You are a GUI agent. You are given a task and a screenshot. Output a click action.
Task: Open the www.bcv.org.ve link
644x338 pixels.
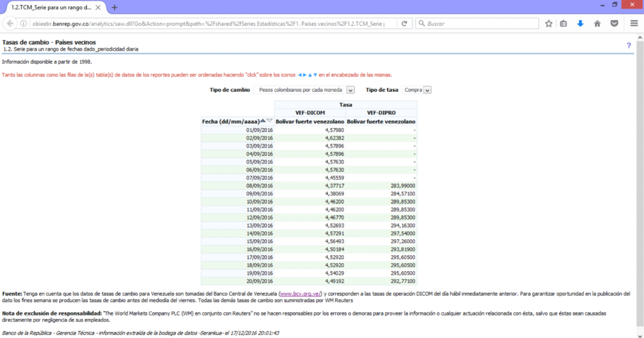[x=301, y=294]
